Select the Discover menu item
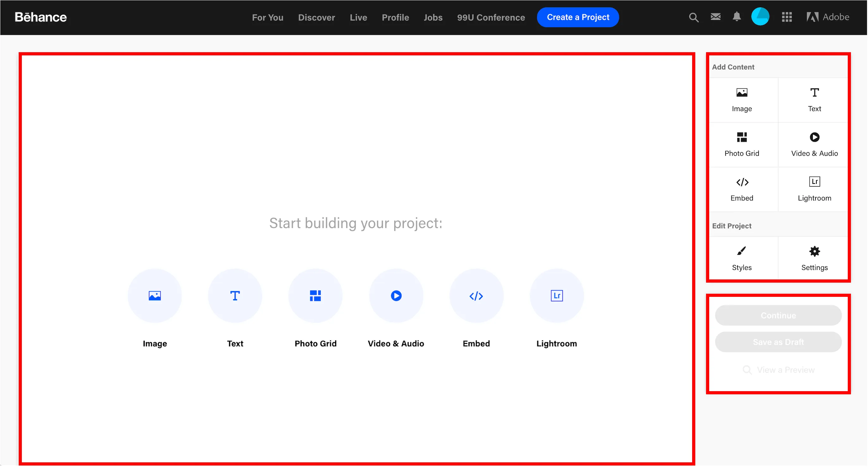Image resolution: width=868 pixels, height=469 pixels. point(316,17)
